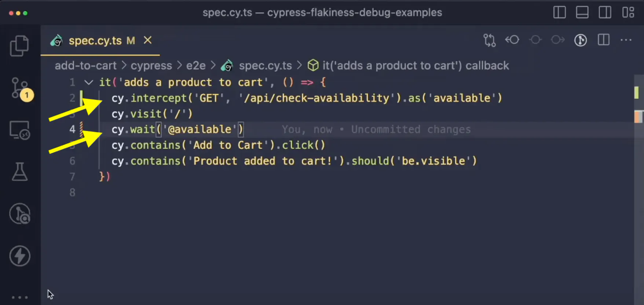Click the add-to-cart breadcrumb
The width and height of the screenshot is (644, 305).
click(85, 66)
